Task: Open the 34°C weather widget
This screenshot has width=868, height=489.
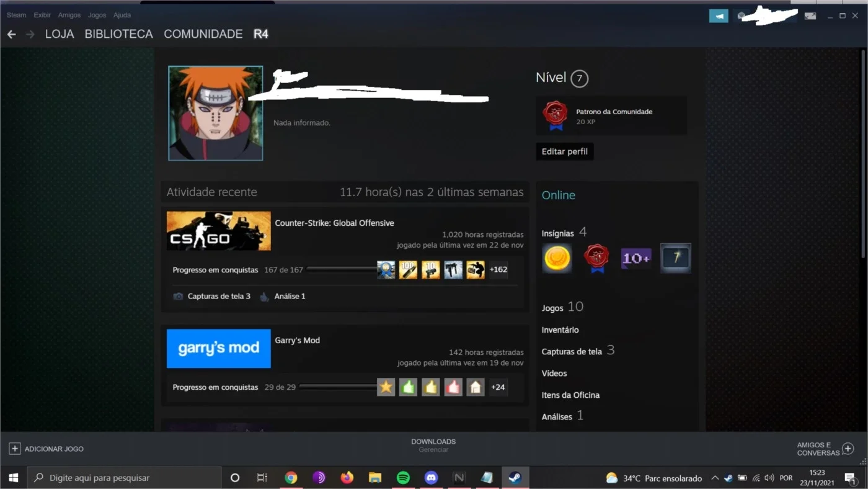Action: point(654,478)
